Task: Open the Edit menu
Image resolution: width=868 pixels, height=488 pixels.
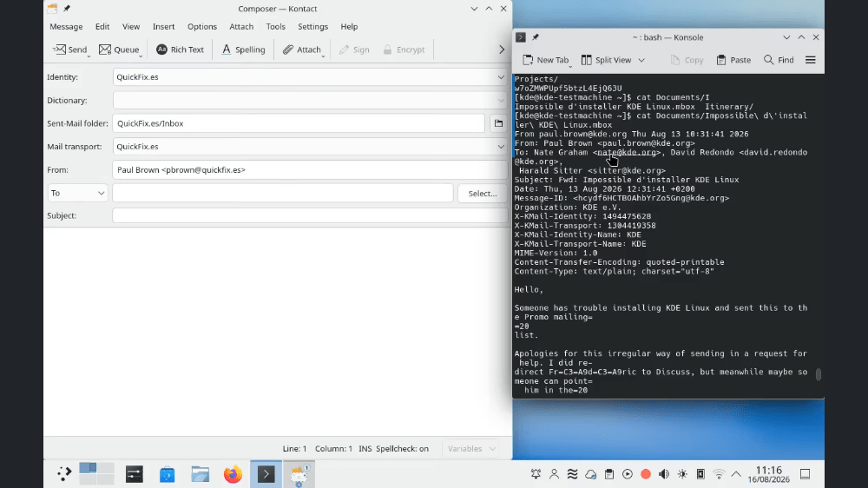Action: [102, 27]
